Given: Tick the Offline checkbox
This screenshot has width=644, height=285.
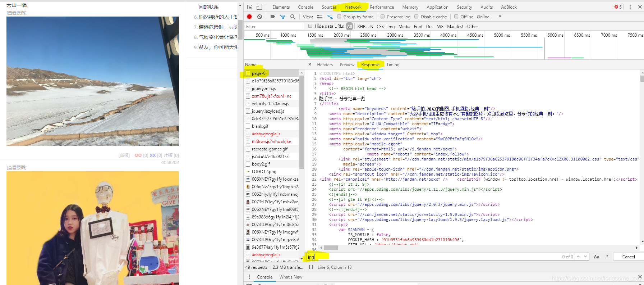Looking at the screenshot, I should click(456, 17).
